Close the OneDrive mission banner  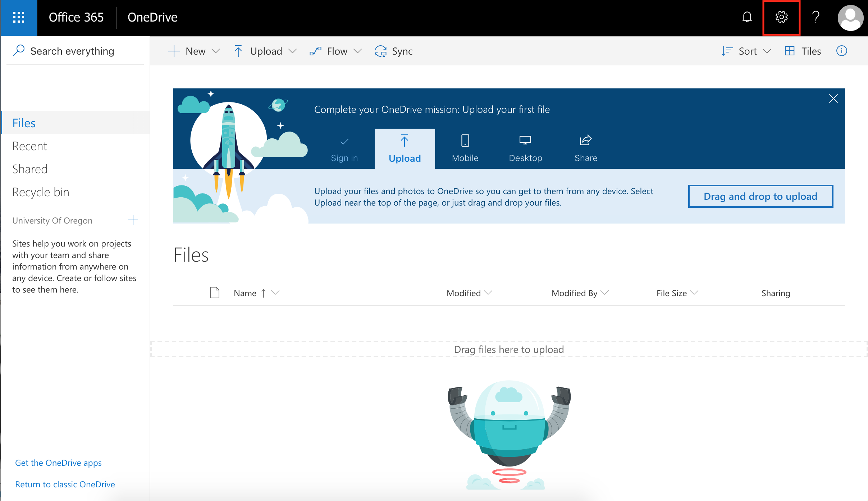coord(833,98)
